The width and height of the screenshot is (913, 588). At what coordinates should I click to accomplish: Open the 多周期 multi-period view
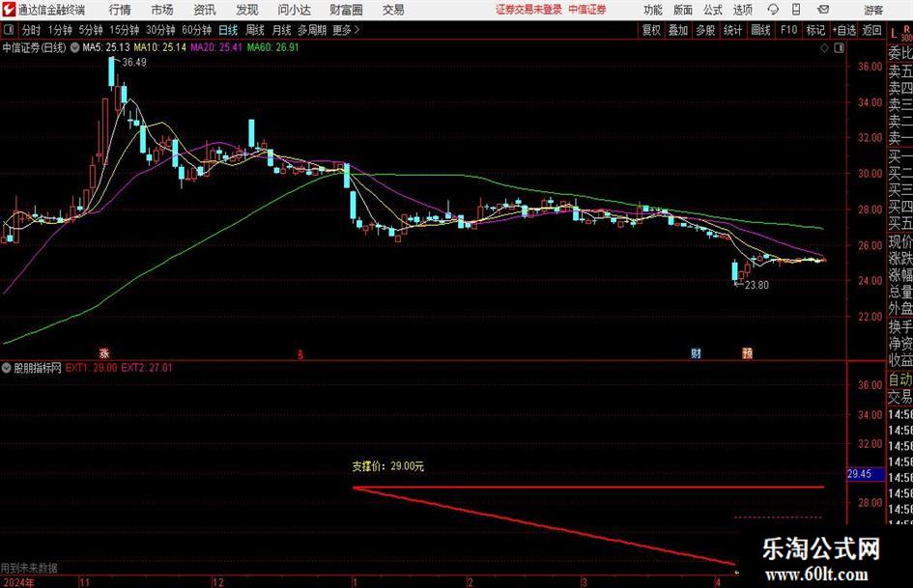(x=311, y=30)
